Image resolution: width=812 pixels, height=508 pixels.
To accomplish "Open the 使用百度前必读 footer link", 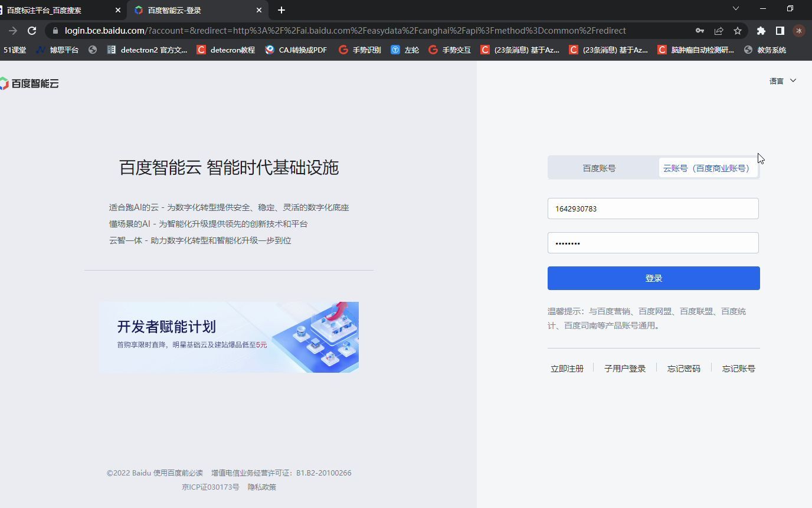I will click(x=178, y=473).
